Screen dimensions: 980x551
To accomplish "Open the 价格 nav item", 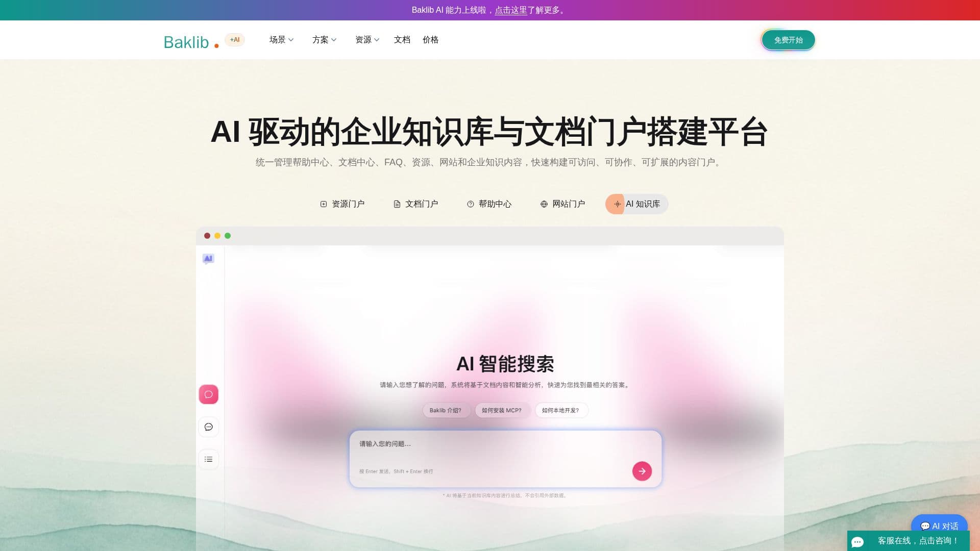I will [x=431, y=40].
